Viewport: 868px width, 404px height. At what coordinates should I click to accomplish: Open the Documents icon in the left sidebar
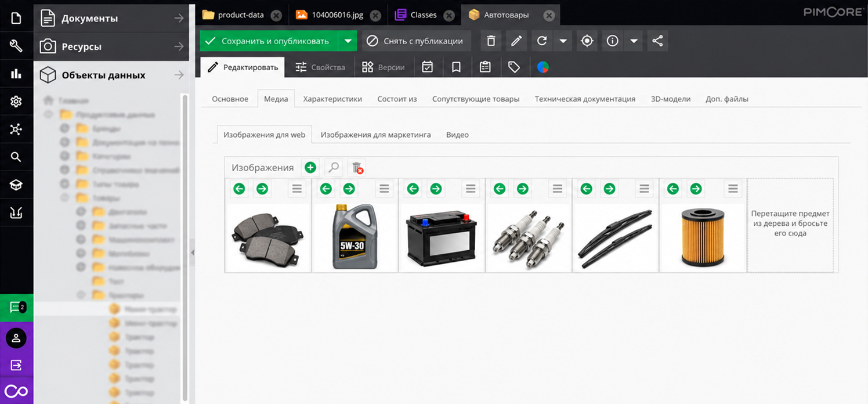[16, 17]
